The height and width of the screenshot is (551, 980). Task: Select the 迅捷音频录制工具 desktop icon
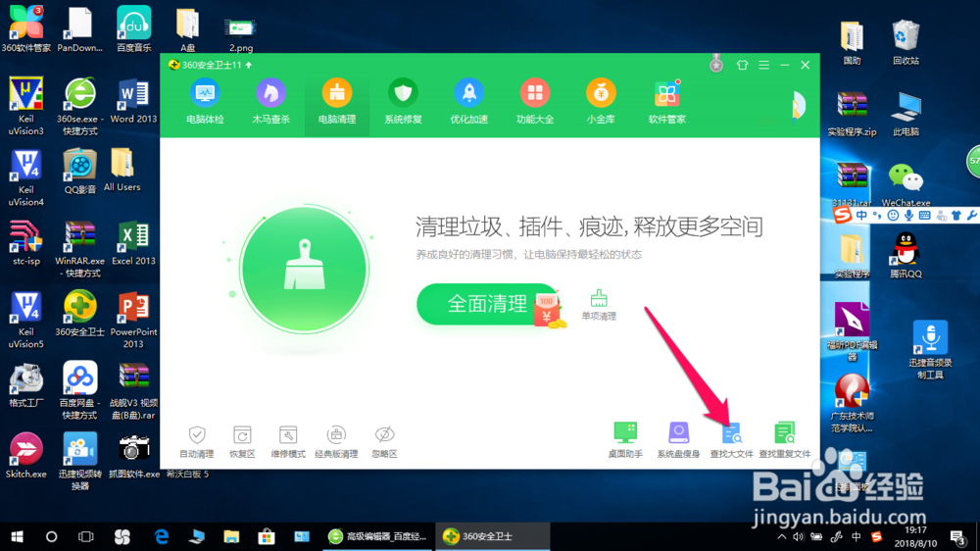930,350
